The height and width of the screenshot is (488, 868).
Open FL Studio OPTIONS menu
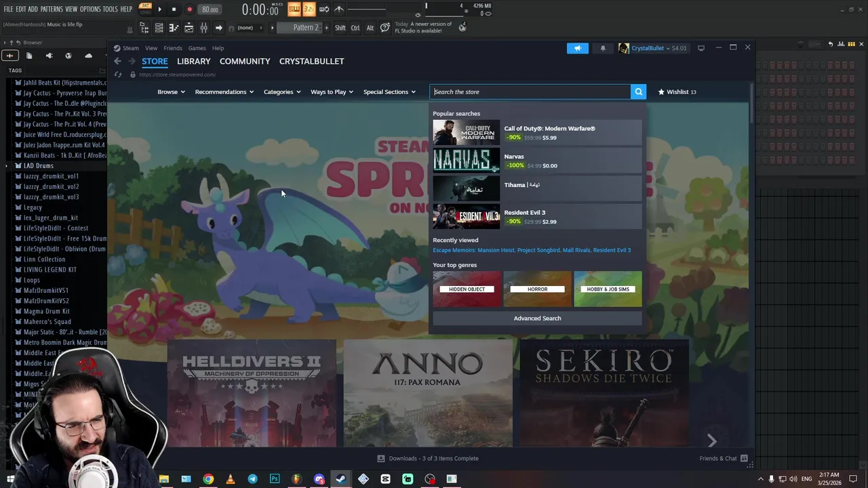pos(90,9)
